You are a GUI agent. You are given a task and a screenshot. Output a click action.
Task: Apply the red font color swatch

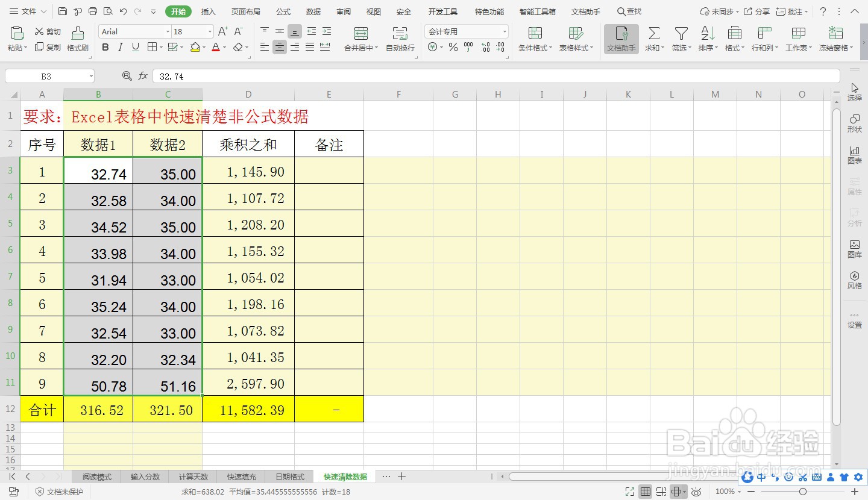[216, 47]
